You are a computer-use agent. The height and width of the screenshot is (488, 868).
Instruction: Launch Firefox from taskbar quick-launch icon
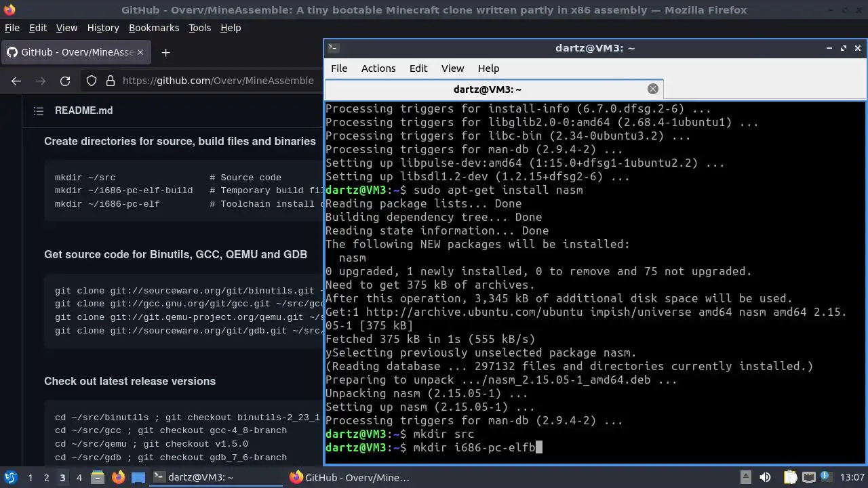(x=118, y=477)
